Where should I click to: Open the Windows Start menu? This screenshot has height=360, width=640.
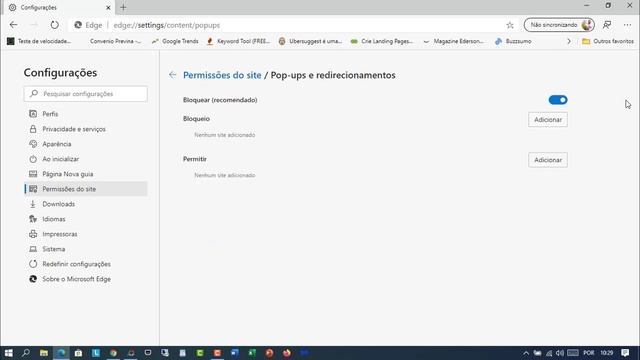coord(9,353)
